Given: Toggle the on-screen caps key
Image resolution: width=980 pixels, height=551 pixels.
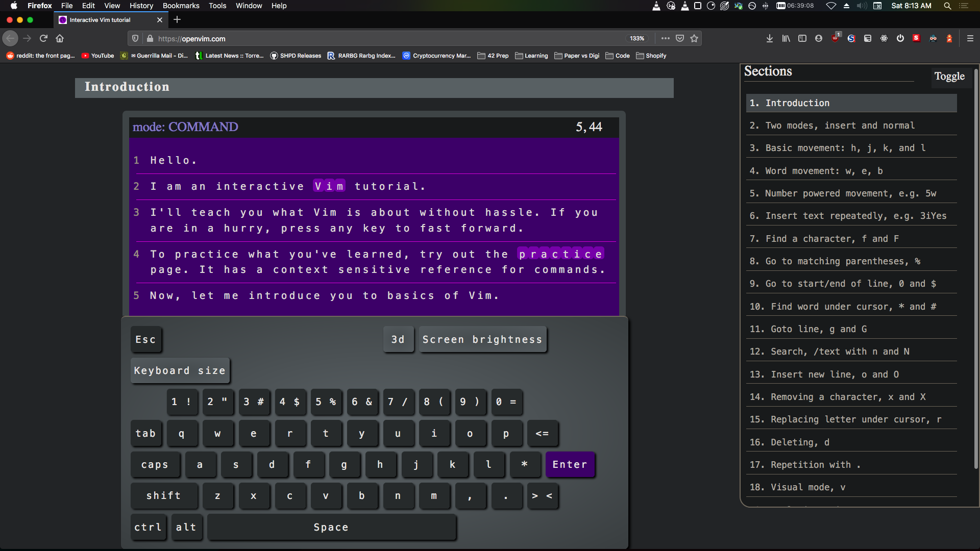Looking at the screenshot, I should [155, 464].
